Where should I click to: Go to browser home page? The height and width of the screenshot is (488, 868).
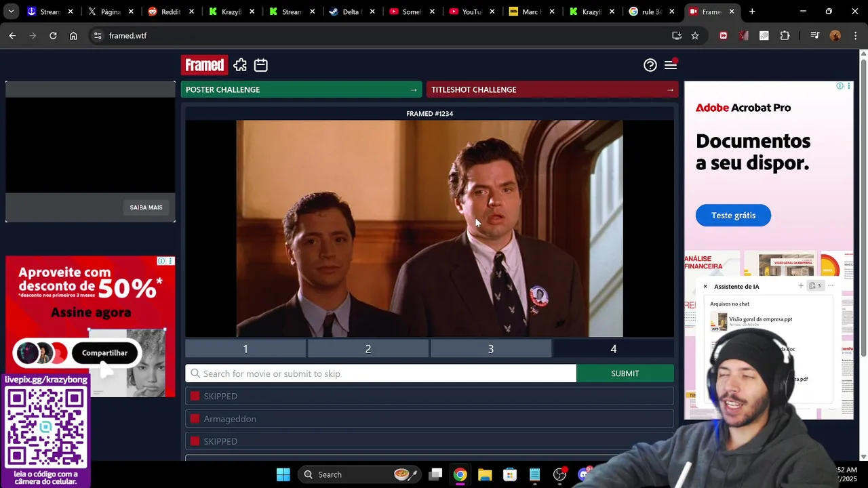coord(73,35)
